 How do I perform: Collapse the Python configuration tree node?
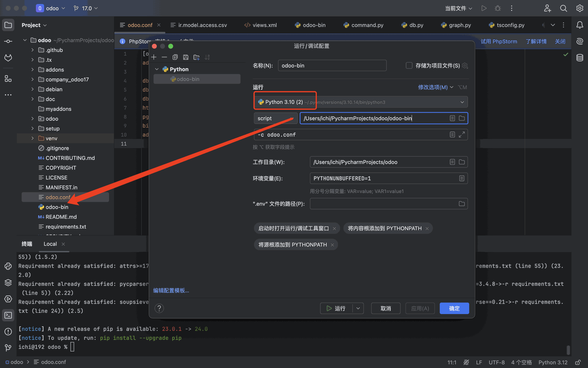pyautogui.click(x=157, y=69)
